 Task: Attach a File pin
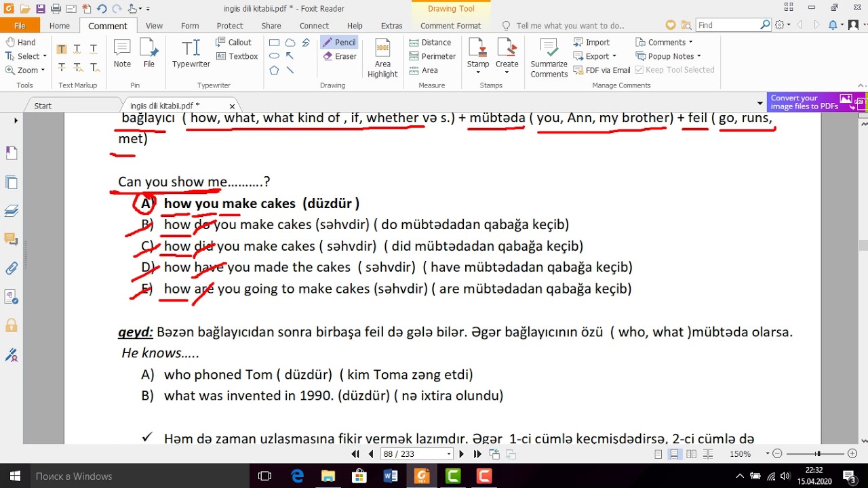[x=149, y=54]
